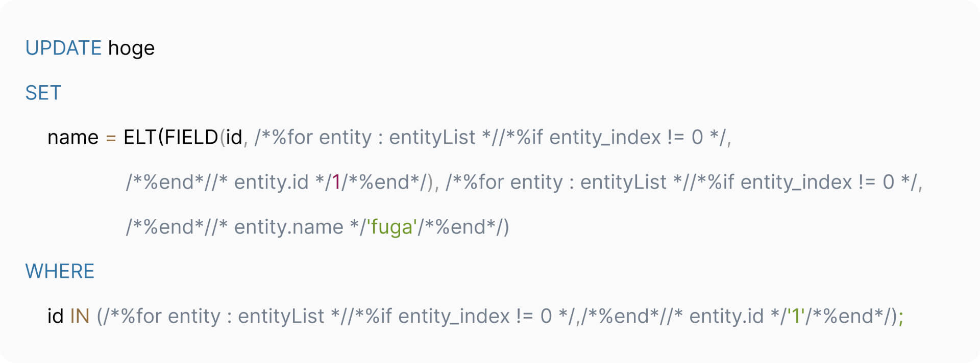This screenshot has height=363, width=980.
Task: Click entity.id comment on the last line
Action: pyautogui.click(x=726, y=316)
